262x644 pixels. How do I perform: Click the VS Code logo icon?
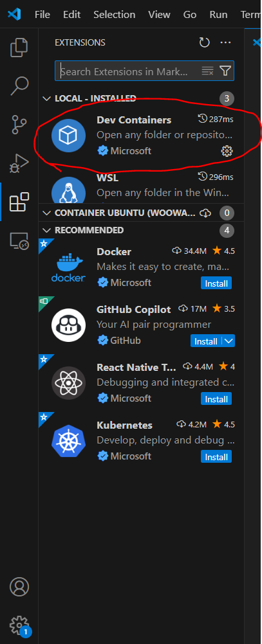14,14
